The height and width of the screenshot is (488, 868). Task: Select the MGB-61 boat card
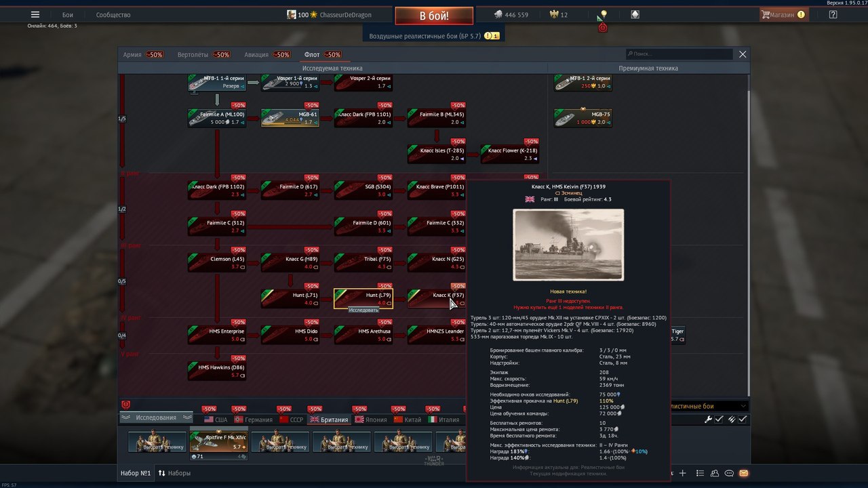[290, 118]
